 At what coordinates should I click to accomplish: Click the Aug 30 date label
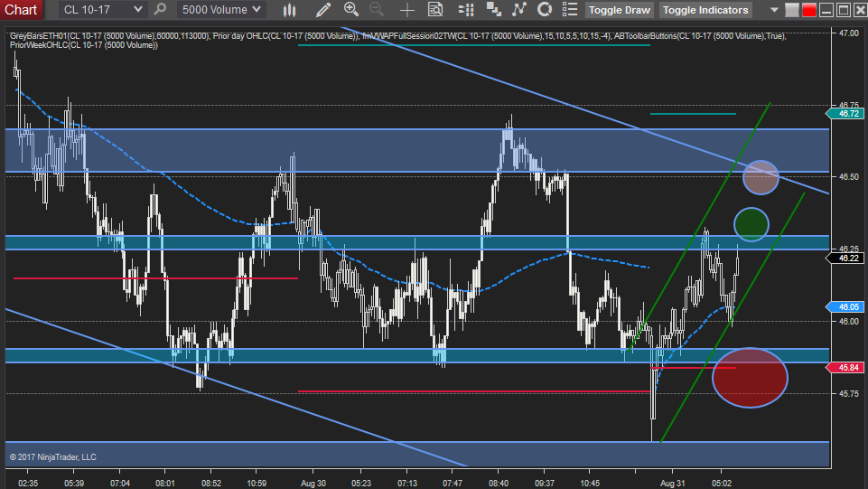(313, 484)
